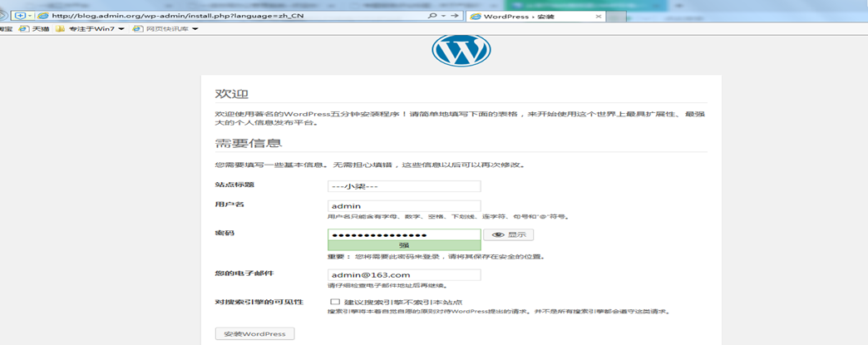Click the Internet Explorer page icon in address bar
This screenshot has width=868, height=345.
(x=42, y=16)
